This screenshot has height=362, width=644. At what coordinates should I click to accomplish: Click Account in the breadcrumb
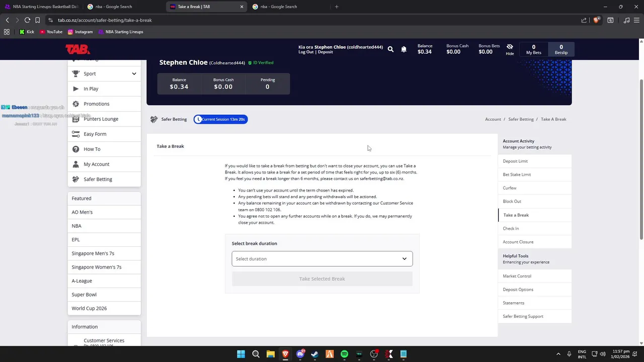pos(493,119)
